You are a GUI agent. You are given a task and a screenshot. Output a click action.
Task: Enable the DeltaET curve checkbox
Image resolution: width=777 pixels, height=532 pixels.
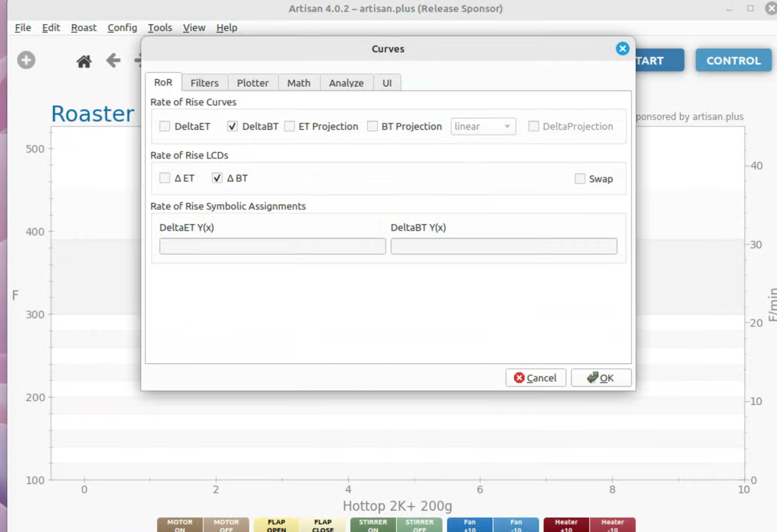tap(165, 126)
